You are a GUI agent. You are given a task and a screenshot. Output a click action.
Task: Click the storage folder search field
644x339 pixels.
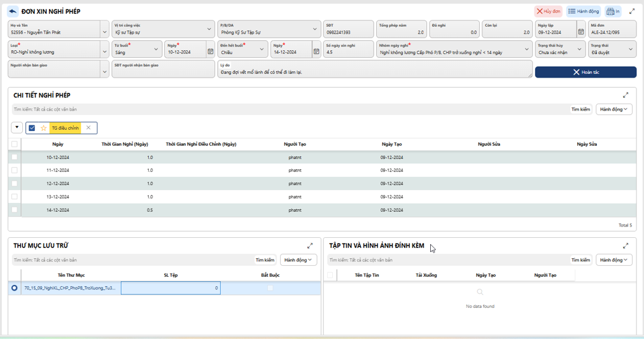132,259
